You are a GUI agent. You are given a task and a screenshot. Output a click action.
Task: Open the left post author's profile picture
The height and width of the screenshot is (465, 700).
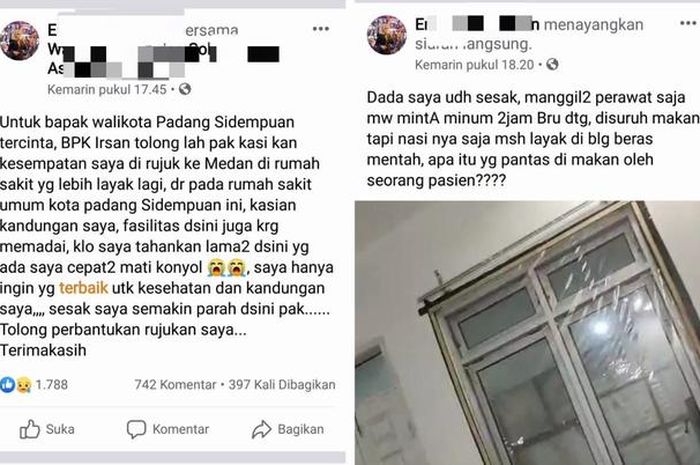20,41
